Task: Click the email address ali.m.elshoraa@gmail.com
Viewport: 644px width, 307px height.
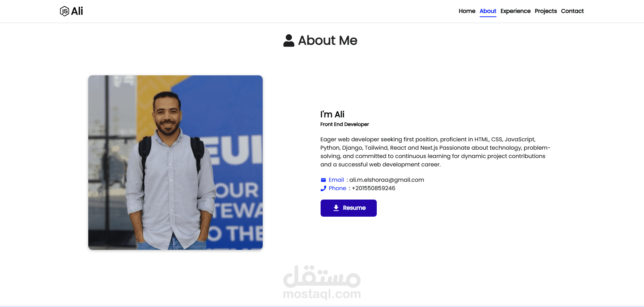Action: pyautogui.click(x=387, y=180)
